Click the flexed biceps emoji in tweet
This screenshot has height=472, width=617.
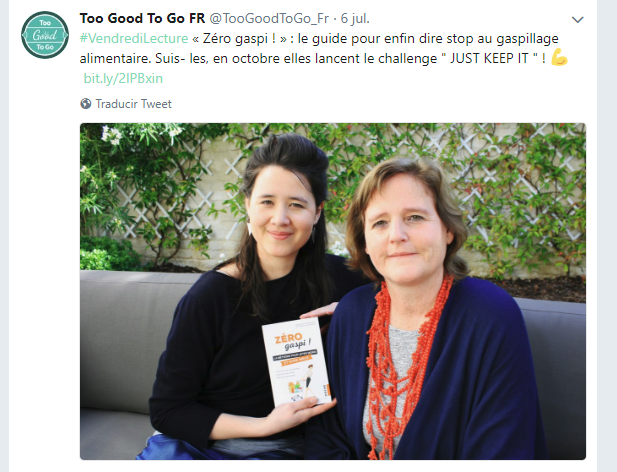tap(559, 57)
